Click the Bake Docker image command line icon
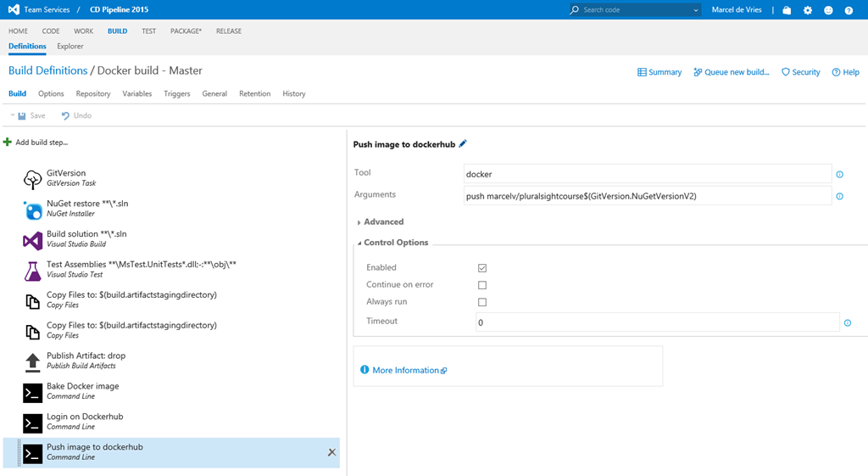 point(32,392)
